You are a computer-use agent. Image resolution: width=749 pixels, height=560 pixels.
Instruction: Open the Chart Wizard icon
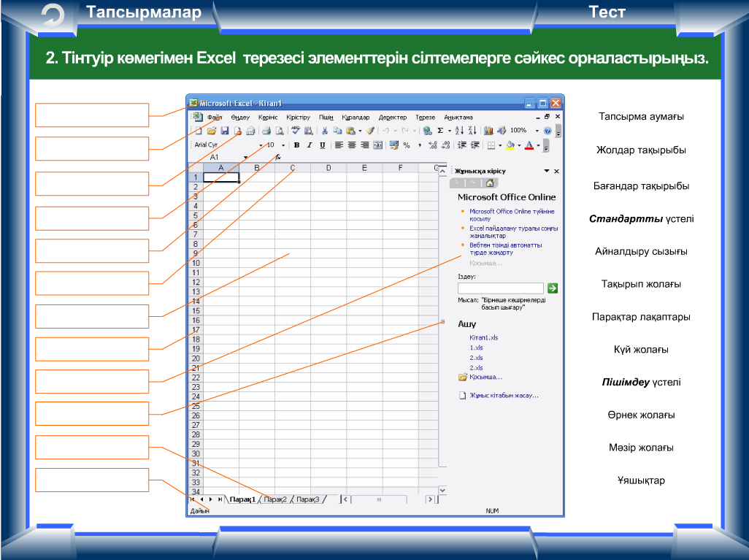[488, 131]
